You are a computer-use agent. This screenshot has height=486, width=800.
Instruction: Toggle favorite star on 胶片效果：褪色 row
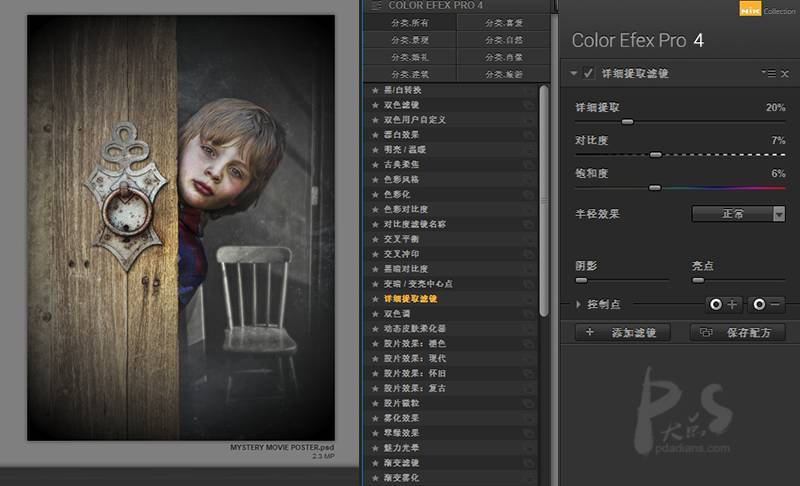(375, 344)
